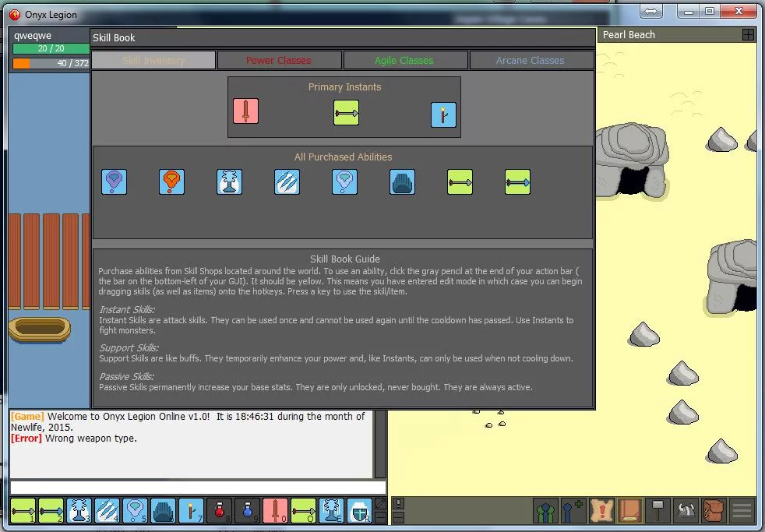The height and width of the screenshot is (532, 765).
Task: Open the hamburger main menu button
Action: (742, 511)
